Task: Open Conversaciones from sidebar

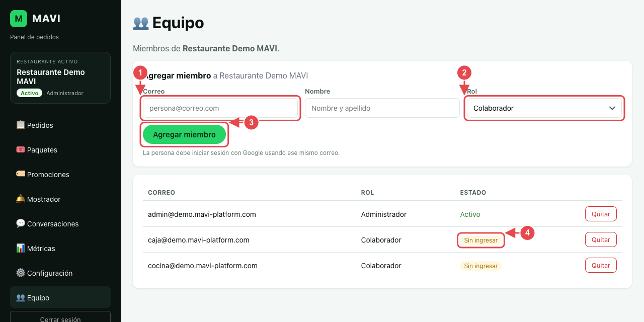Action: (x=60, y=224)
